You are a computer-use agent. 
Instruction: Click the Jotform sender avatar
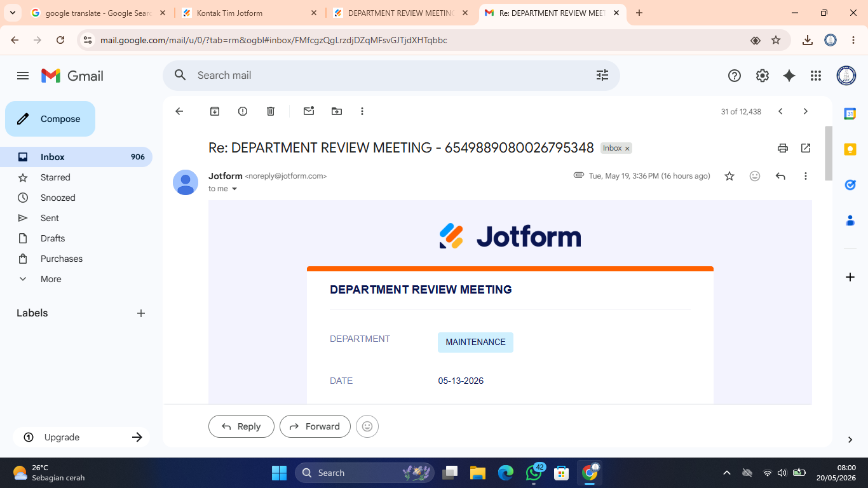[186, 182]
